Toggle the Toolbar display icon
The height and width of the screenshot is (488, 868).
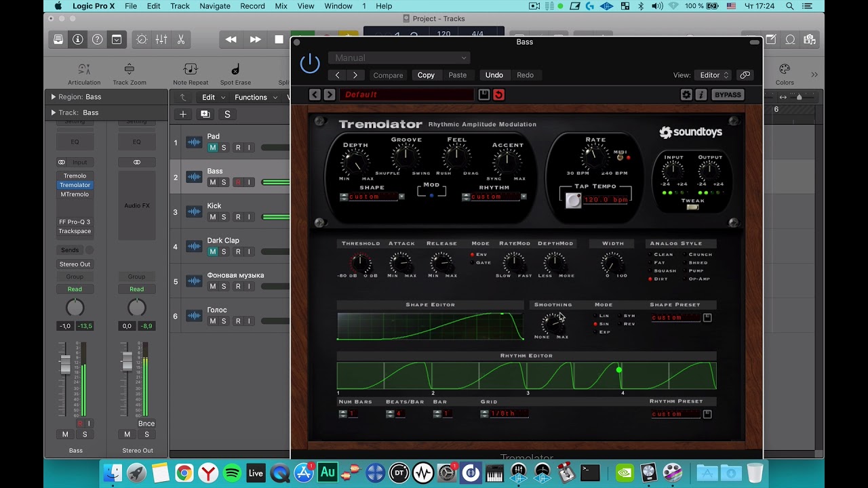click(117, 39)
